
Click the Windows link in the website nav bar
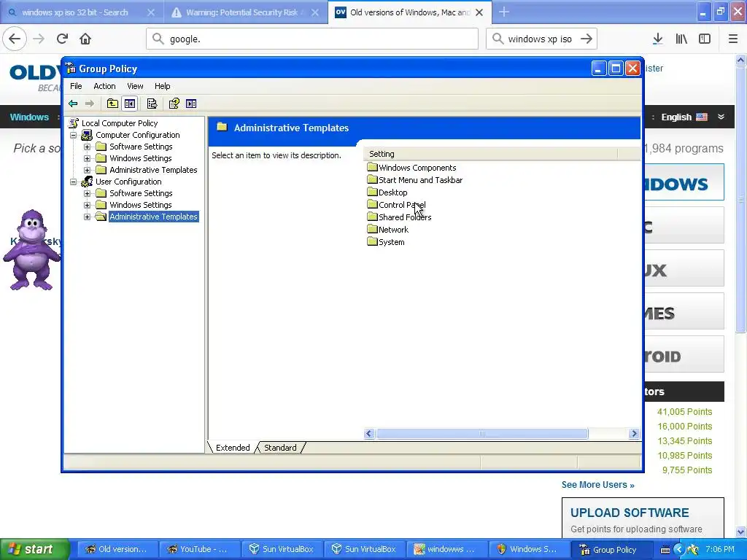pyautogui.click(x=29, y=117)
